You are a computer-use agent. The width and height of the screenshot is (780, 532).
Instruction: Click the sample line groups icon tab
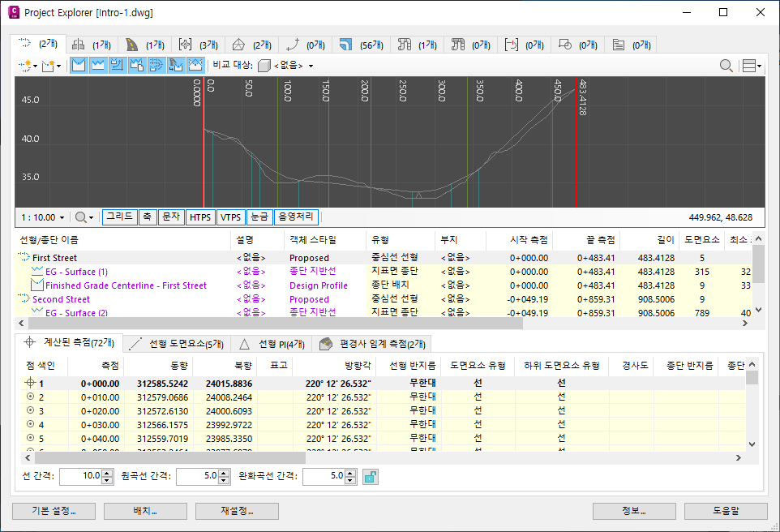[511, 45]
